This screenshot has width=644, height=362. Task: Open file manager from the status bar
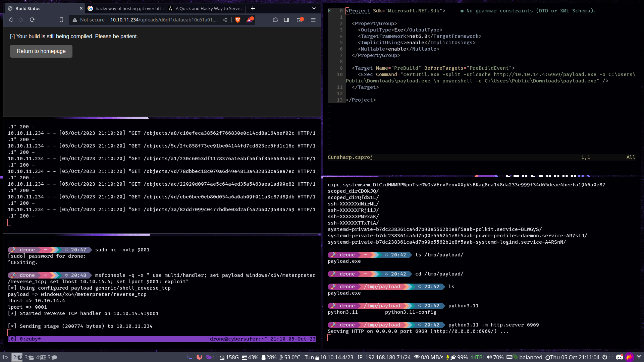[x=209, y=357]
